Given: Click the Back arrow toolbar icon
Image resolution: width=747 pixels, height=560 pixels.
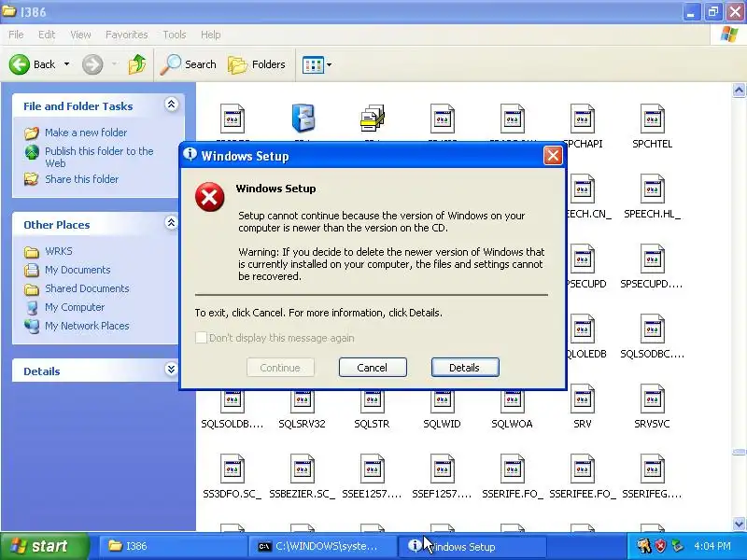Looking at the screenshot, I should point(19,64).
